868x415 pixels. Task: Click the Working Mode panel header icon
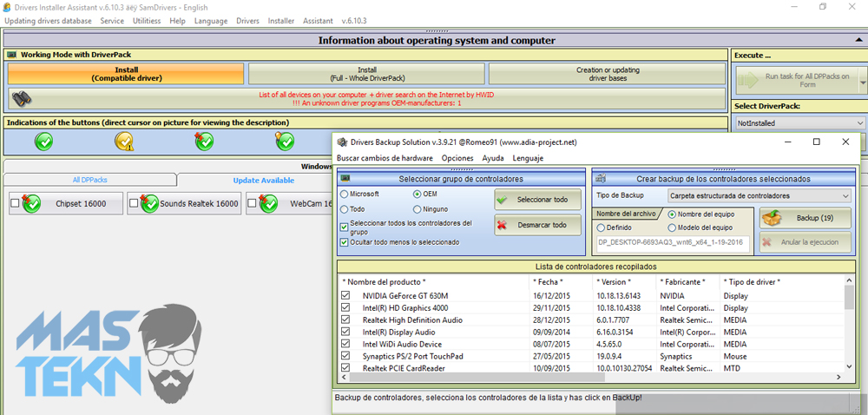point(12,55)
